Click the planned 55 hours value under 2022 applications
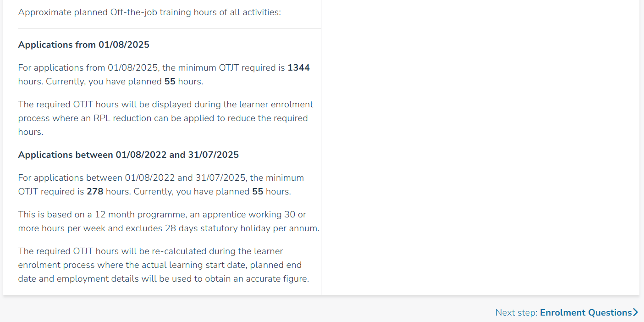Screen dimensions: 644x322 pyautogui.click(x=257, y=191)
